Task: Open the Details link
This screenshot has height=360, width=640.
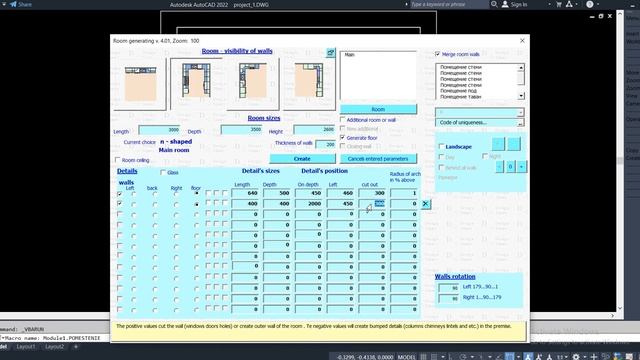Action: tap(127, 171)
